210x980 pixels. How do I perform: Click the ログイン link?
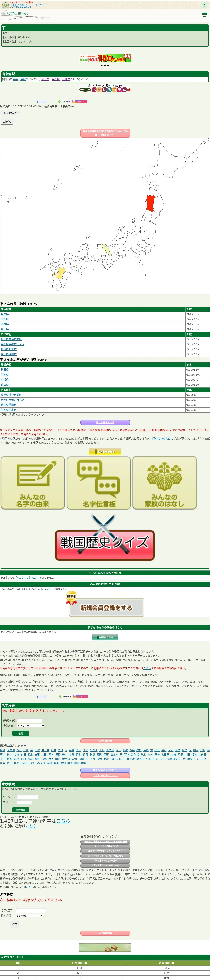[49, 589]
